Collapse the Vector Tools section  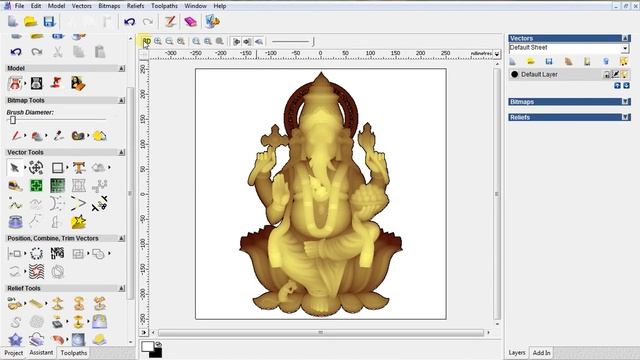121,152
